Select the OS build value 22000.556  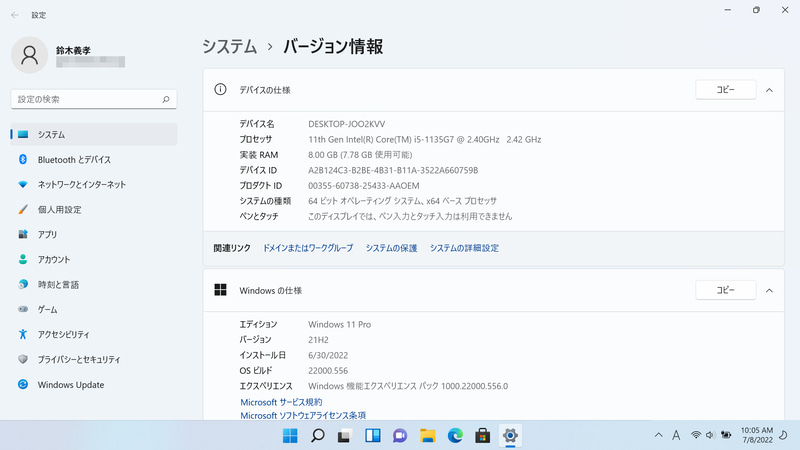tap(328, 371)
